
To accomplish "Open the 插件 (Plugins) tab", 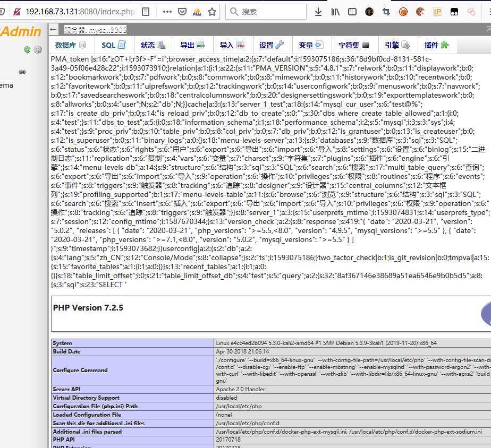I will pos(436,45).
